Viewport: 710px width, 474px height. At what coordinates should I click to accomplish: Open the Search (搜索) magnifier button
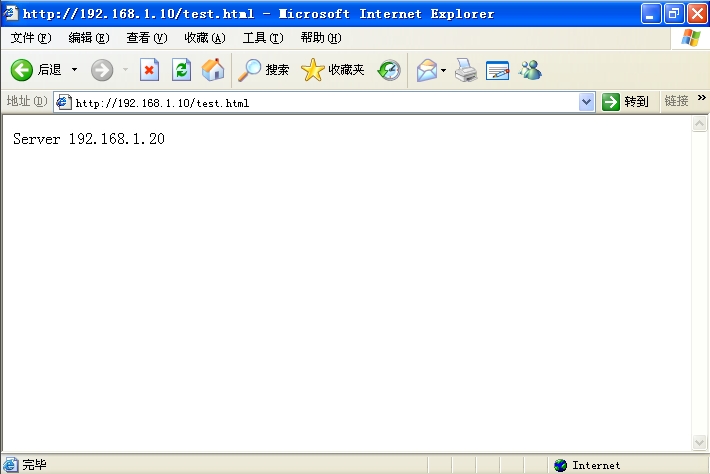(x=264, y=70)
